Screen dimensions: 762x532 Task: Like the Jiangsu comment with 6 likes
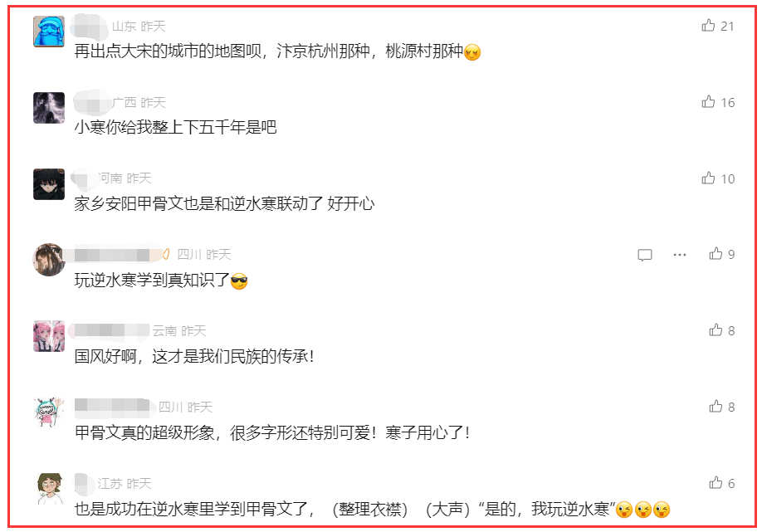tap(716, 482)
